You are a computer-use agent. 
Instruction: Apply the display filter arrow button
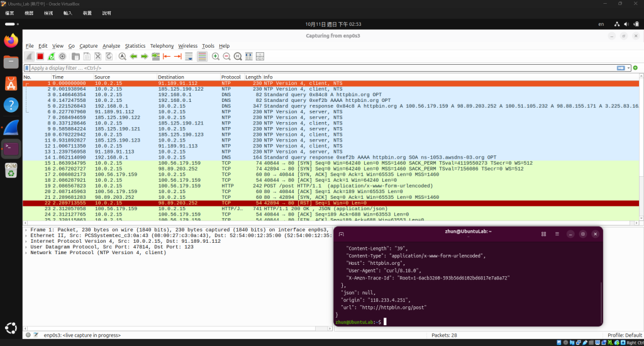point(621,68)
